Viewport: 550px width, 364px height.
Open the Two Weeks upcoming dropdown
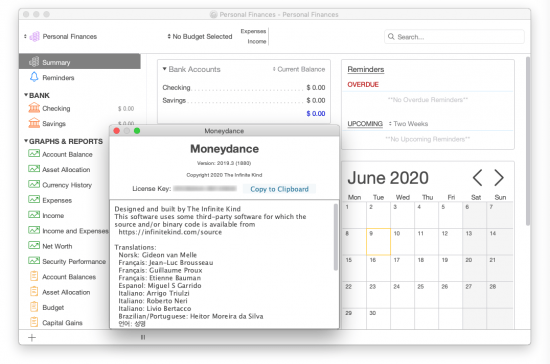[408, 124]
